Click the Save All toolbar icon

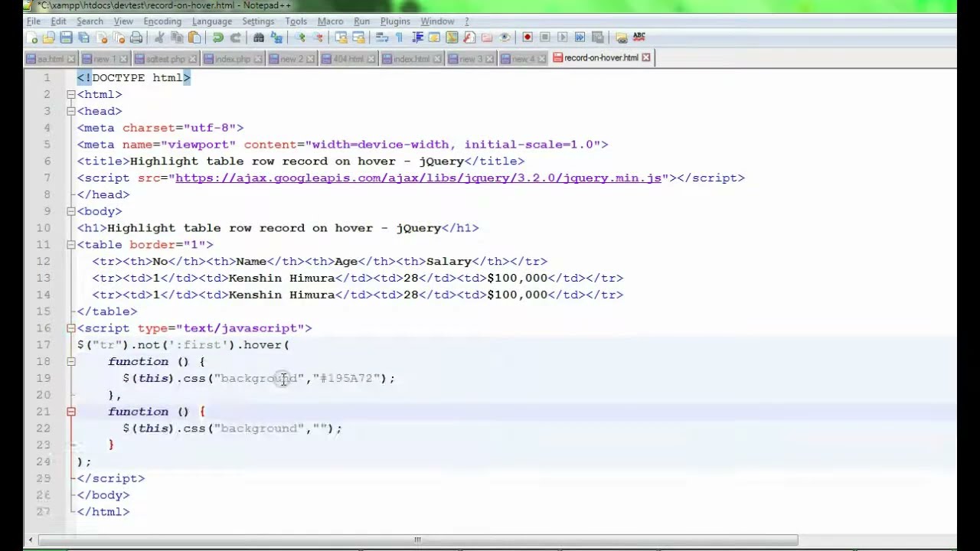83,37
